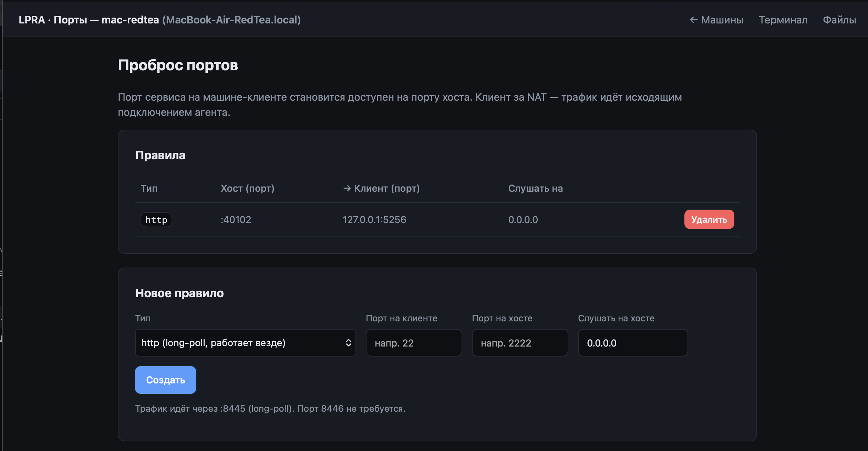This screenshot has height=451, width=868.
Task: Click the 0.0.0.0 listen value in rule row
Action: point(523,220)
